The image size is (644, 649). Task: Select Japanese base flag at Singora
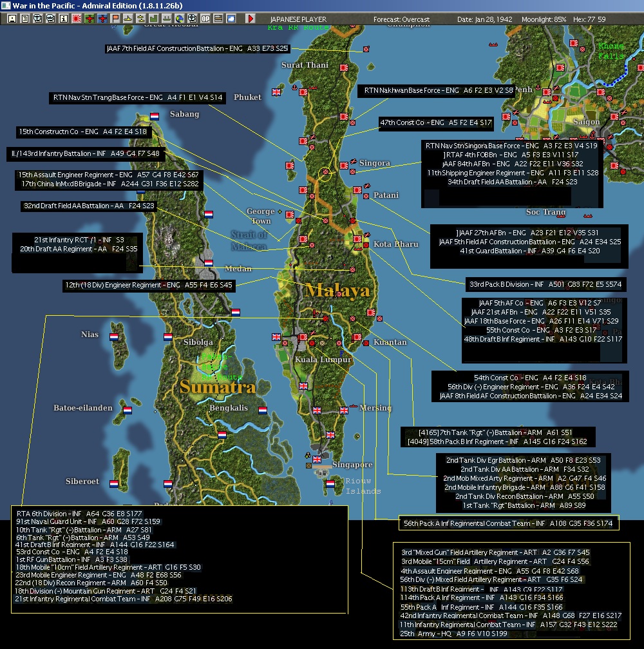pyautogui.click(x=344, y=166)
